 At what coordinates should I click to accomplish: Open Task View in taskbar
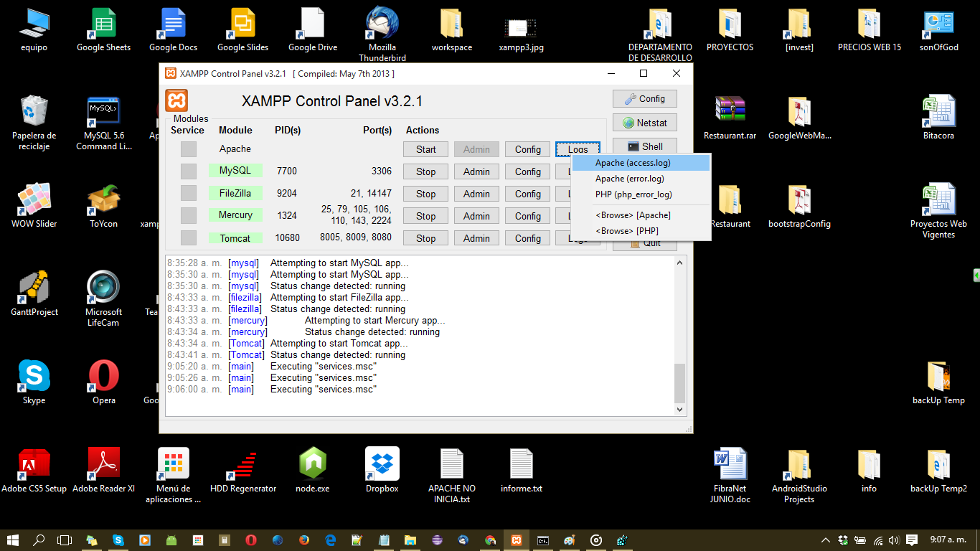(65, 540)
